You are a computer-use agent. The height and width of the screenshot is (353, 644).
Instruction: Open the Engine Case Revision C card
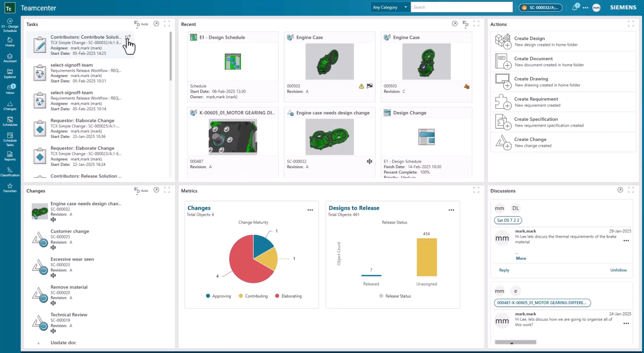click(426, 67)
